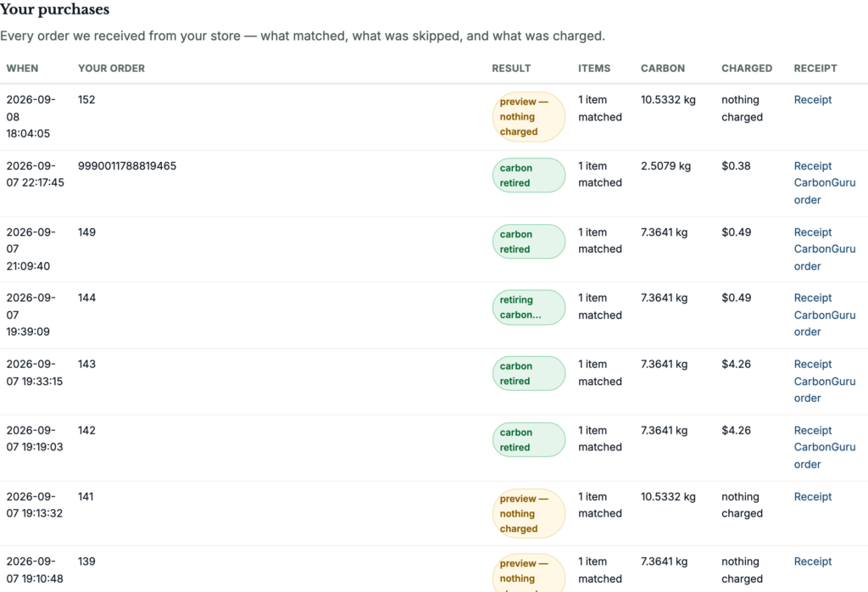Click the timestamp 2026-09-07 19:33:15
The image size is (868, 592).
34,372
